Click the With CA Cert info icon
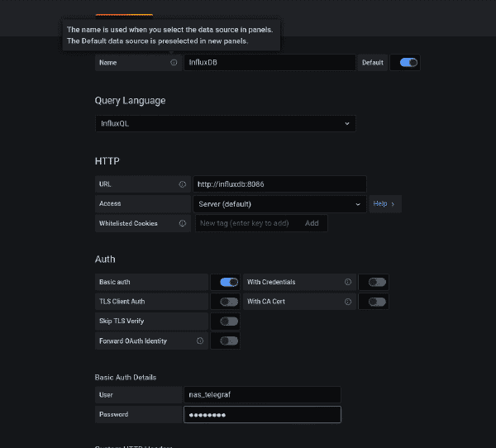The height and width of the screenshot is (448, 496). tap(348, 302)
